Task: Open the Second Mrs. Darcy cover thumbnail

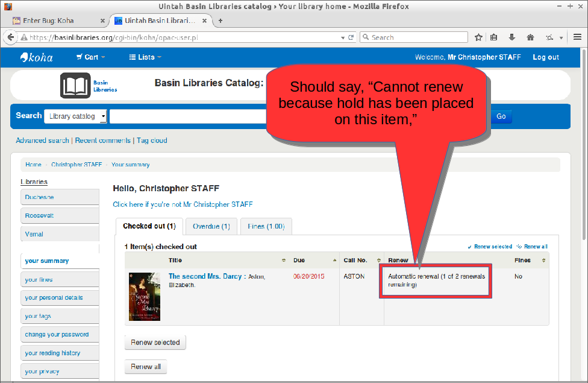Action: tap(144, 296)
